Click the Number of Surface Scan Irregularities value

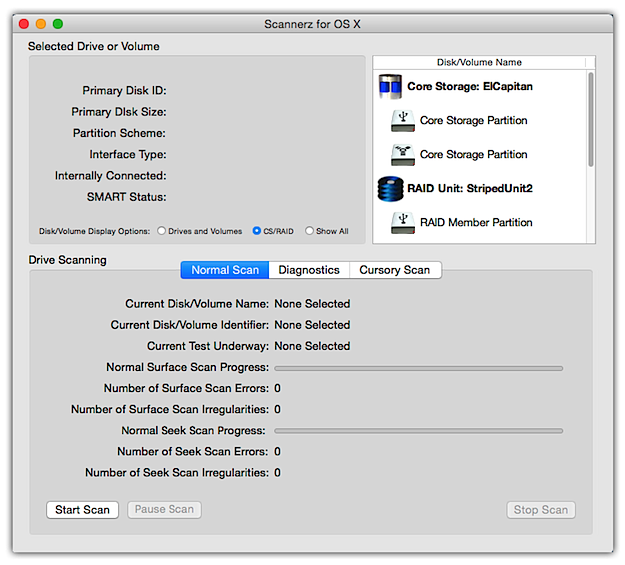click(277, 409)
